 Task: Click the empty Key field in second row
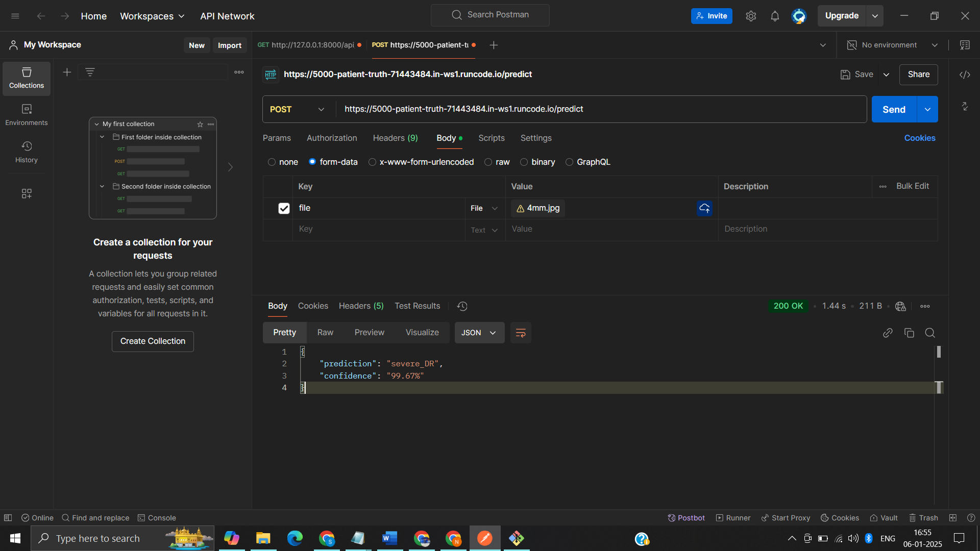[x=379, y=229]
